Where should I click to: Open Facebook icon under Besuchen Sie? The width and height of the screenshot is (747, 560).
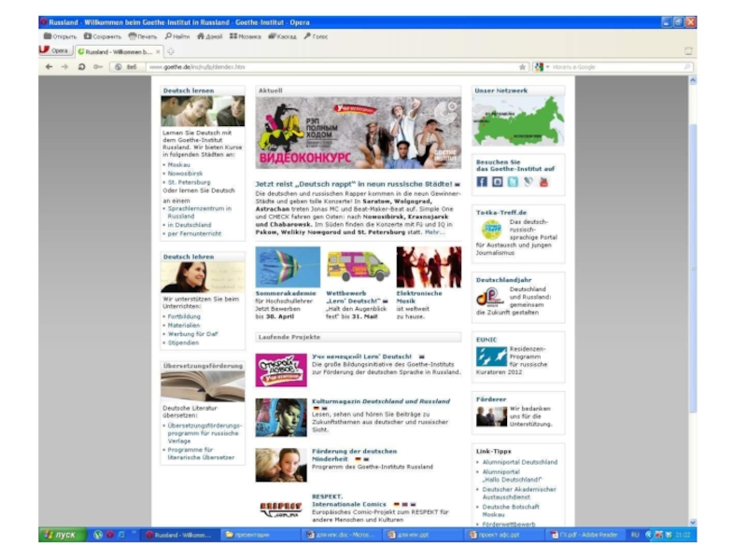[482, 182]
